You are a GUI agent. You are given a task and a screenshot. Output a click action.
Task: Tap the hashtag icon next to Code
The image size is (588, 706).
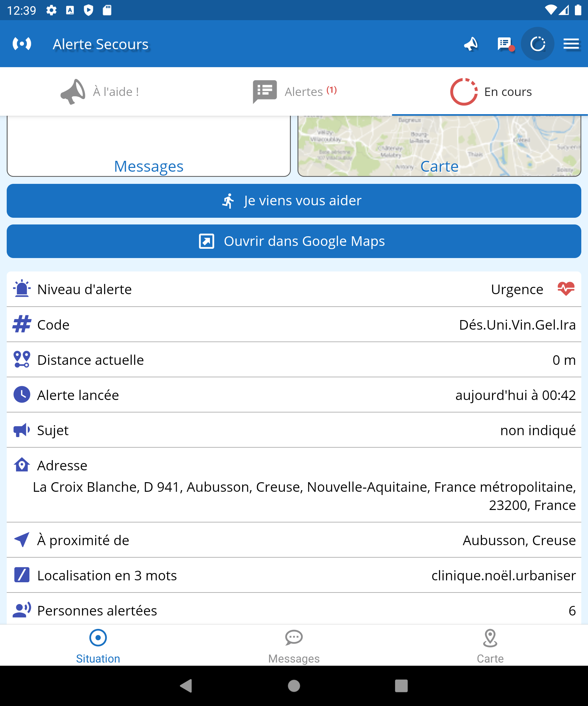[22, 325]
